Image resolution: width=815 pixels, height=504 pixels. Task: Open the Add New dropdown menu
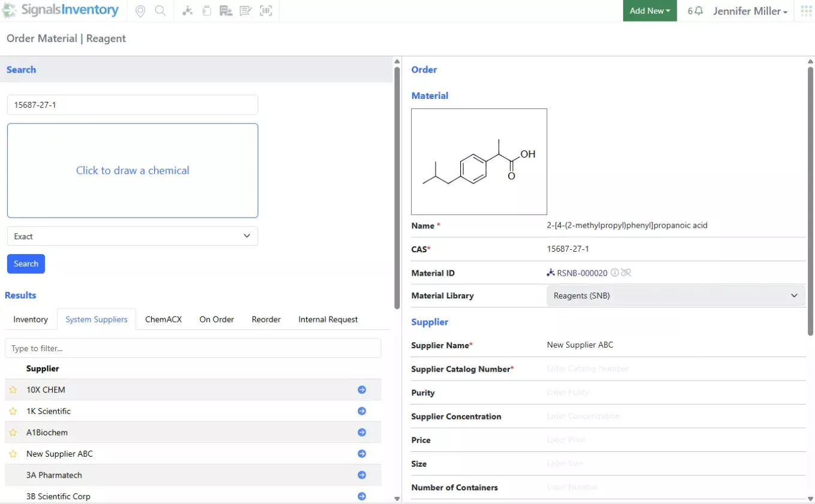650,11
